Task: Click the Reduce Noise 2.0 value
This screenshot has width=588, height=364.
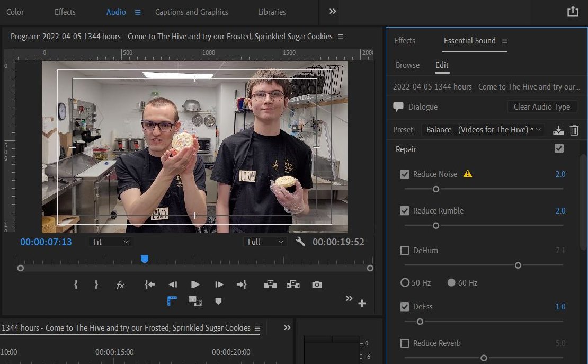Action: pyautogui.click(x=560, y=174)
